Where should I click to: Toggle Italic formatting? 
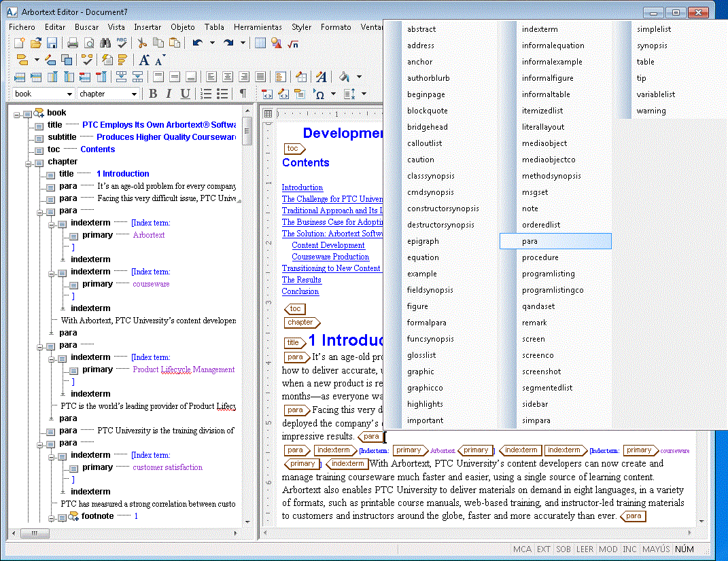coord(169,94)
